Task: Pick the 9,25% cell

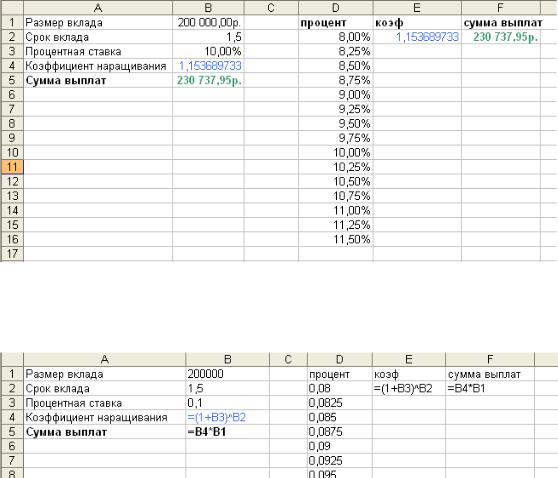Action: (336, 109)
